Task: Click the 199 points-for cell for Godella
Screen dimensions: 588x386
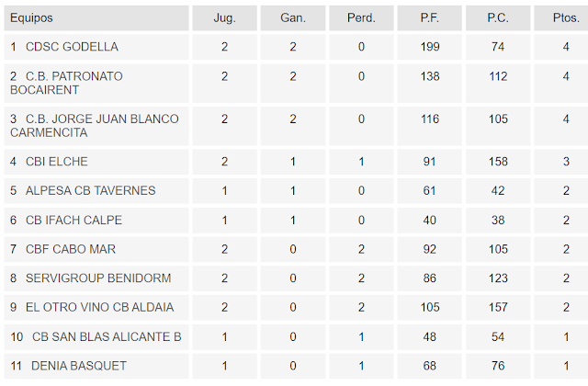Action: click(430, 47)
